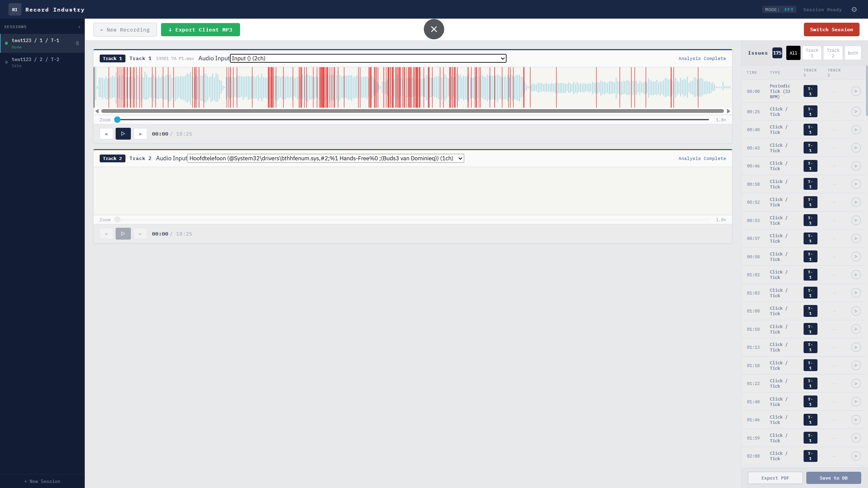
Task: Play issue at 00:40
Action: click(x=856, y=129)
